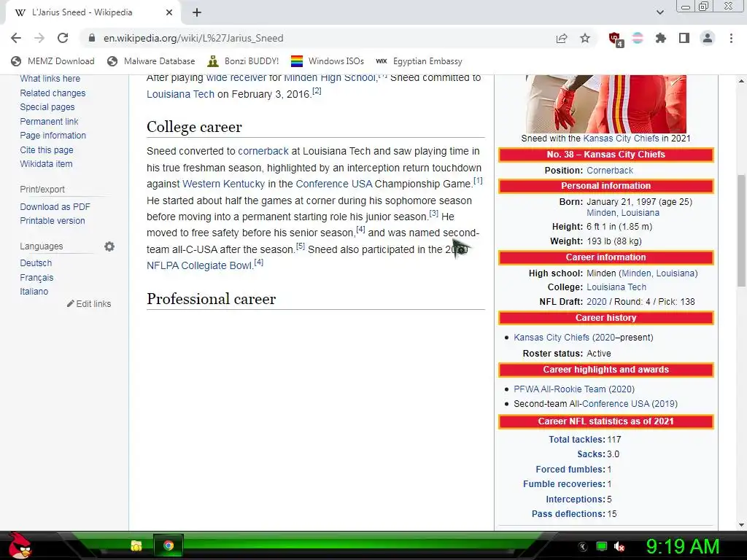View site security lock information

(x=92, y=38)
